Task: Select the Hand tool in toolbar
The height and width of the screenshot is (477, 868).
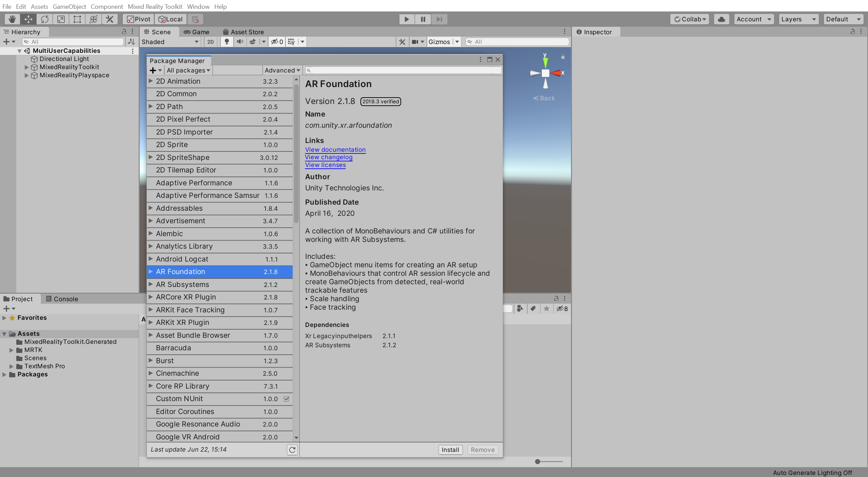Action: [12, 19]
